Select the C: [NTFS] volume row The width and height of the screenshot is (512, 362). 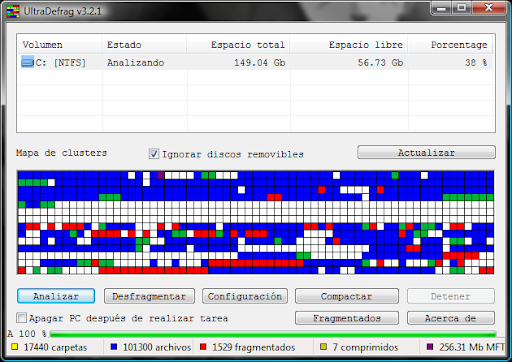(256, 62)
